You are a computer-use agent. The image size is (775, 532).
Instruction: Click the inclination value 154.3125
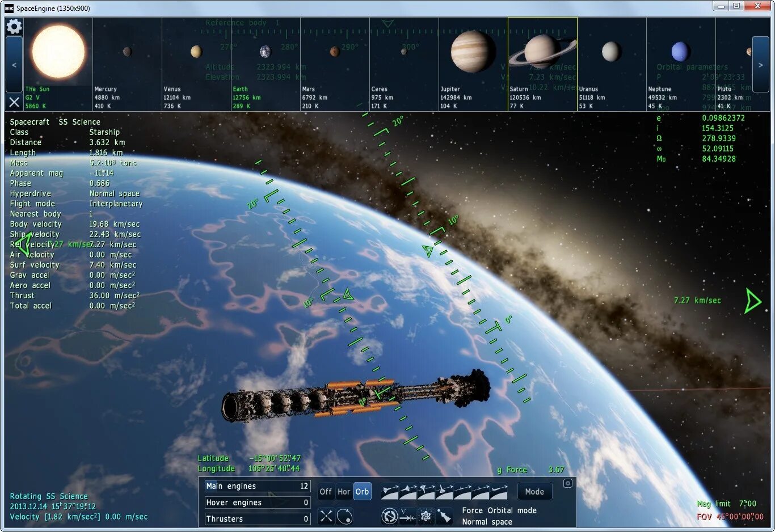718,128
